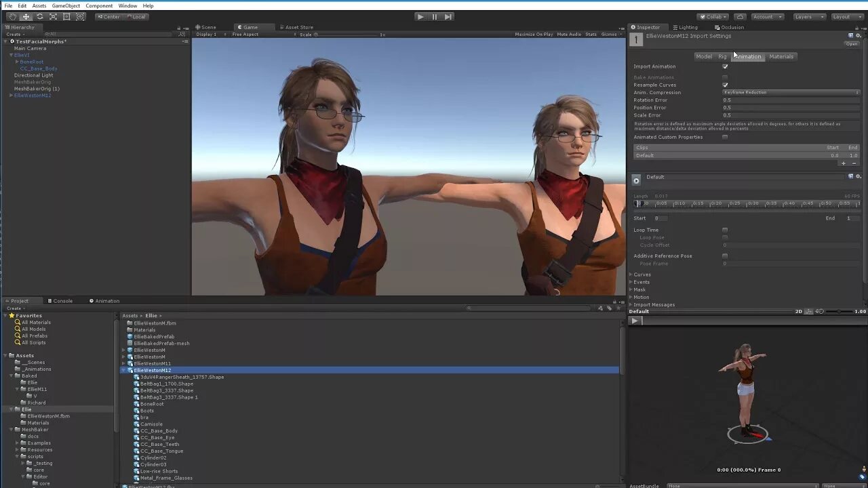Open the import settings help book icon
Screen dimensions: 868x488
click(x=850, y=35)
